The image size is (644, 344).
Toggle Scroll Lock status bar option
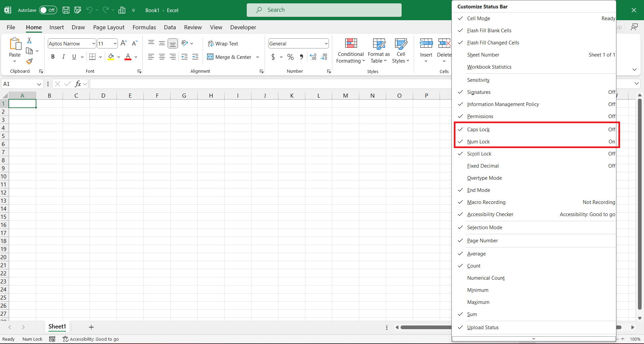534,154
